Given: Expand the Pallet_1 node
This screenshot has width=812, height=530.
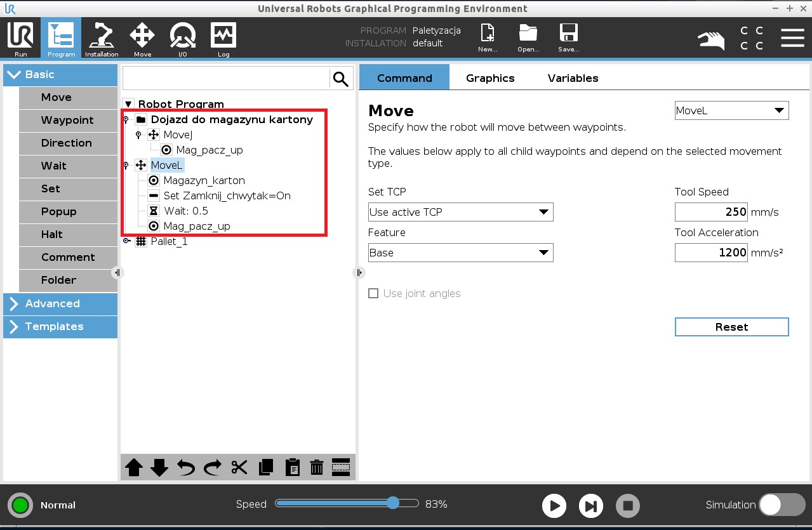Looking at the screenshot, I should coord(127,241).
